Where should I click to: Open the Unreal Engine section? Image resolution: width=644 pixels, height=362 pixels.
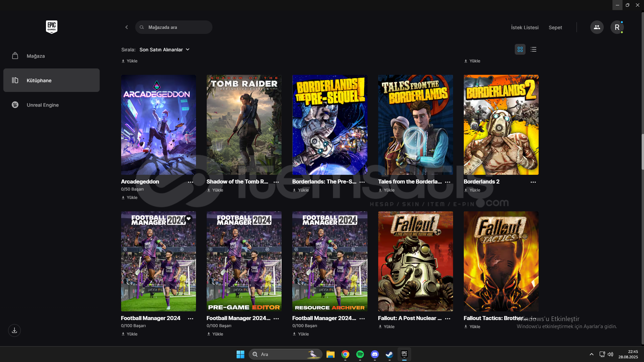[51, 105]
